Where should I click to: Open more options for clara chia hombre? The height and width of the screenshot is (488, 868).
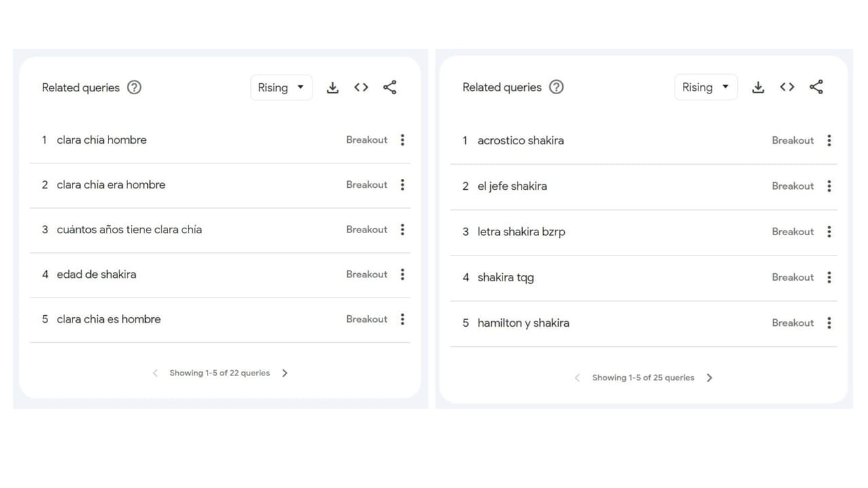(402, 140)
